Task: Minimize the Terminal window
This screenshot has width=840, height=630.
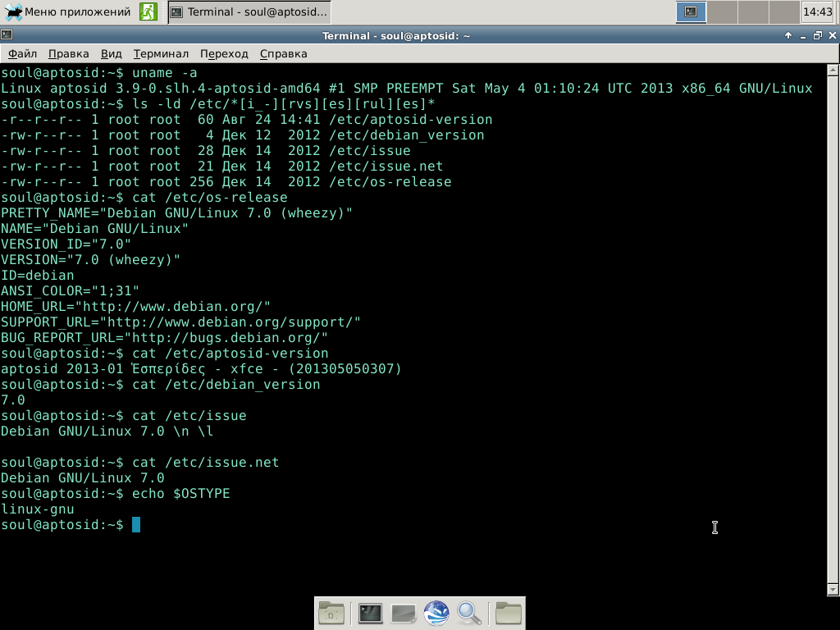Action: (802, 36)
